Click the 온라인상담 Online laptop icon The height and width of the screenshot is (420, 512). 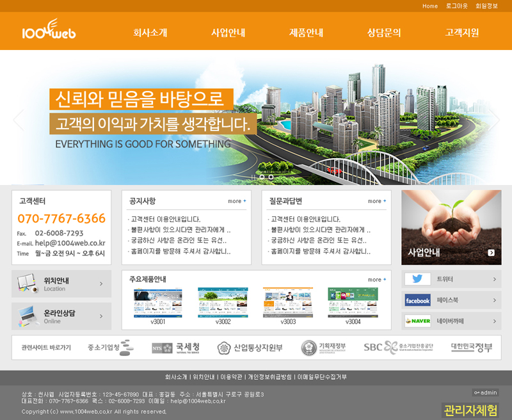28,316
